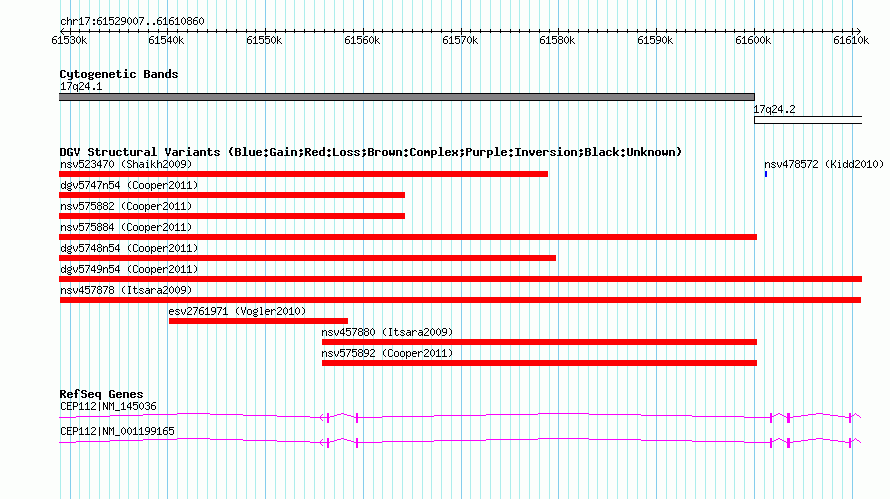
Task: Open variant label nsv575892 (Cooper2011)
Action: pyautogui.click(x=387, y=353)
